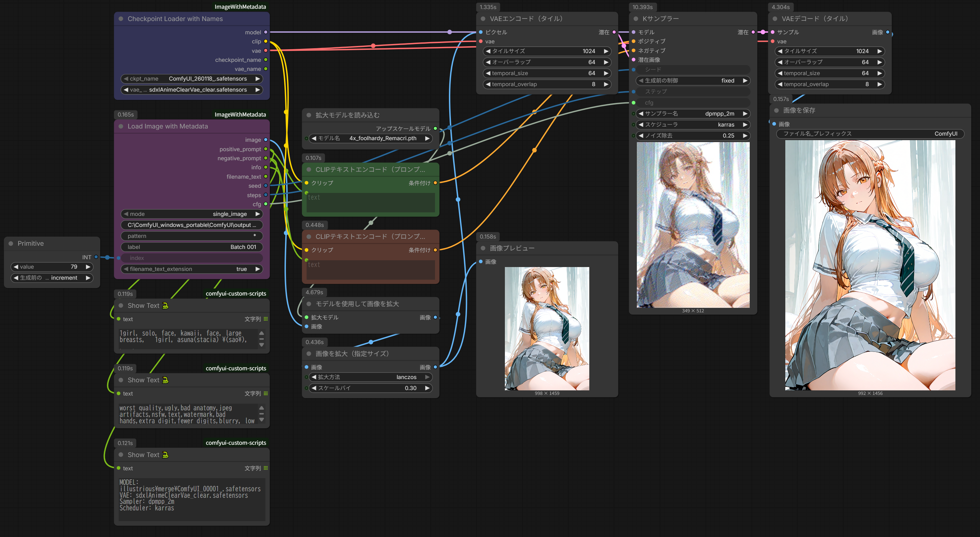Click the scrollbar in first Show Text box

[x=261, y=339]
